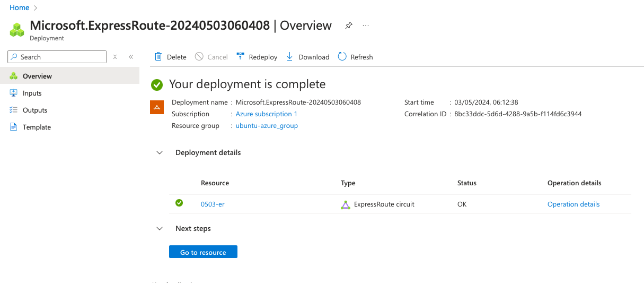Click the Overview cubes icon in sidebar
The height and width of the screenshot is (283, 644).
(14, 76)
